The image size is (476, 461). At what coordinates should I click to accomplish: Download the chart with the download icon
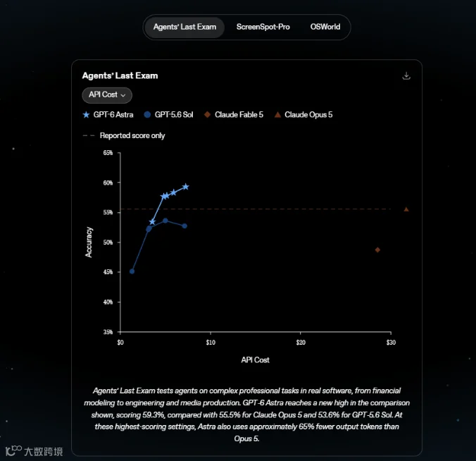406,75
